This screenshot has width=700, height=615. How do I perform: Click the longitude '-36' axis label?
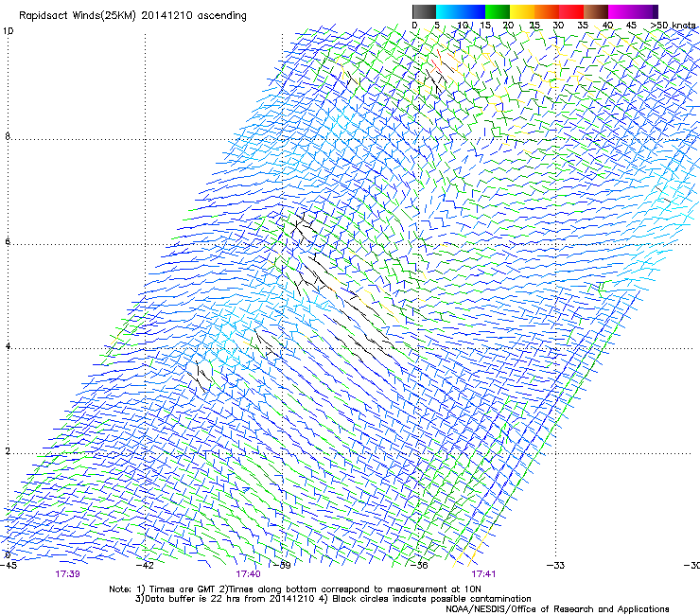(x=419, y=565)
